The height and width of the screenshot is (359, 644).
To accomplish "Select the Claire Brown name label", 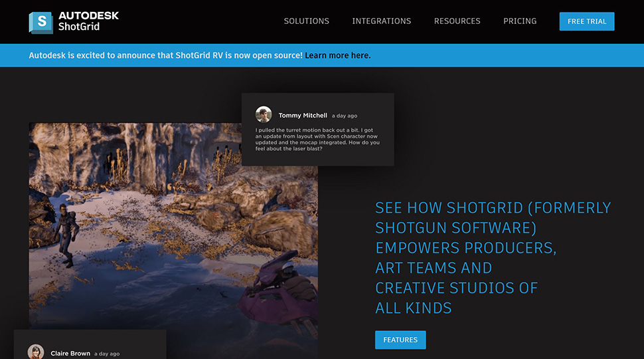I will tap(70, 353).
